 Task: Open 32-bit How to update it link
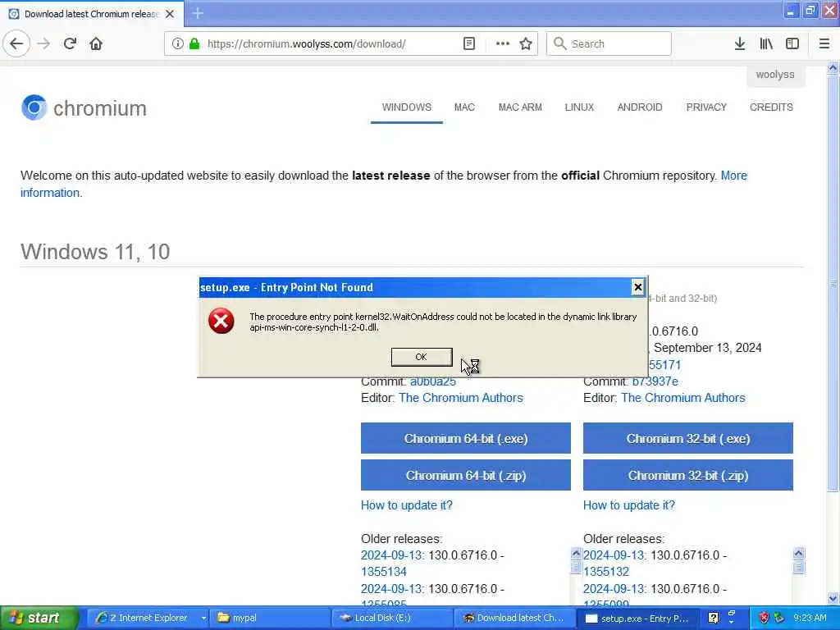[629, 505]
